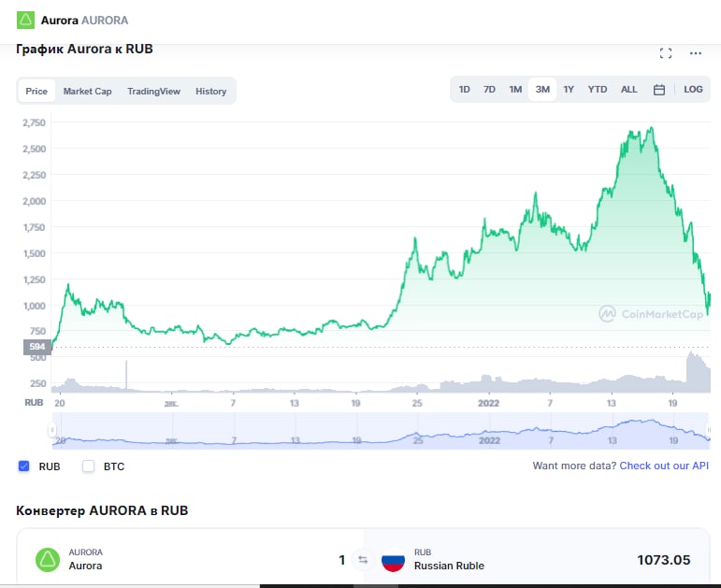
Task: Follow the Check out our API link
Action: [x=664, y=466]
